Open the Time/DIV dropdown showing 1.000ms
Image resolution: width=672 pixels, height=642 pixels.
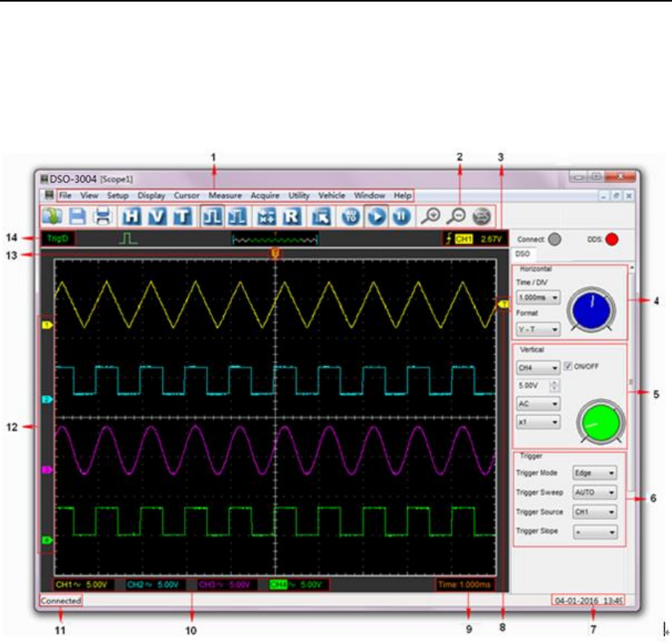[538, 297]
